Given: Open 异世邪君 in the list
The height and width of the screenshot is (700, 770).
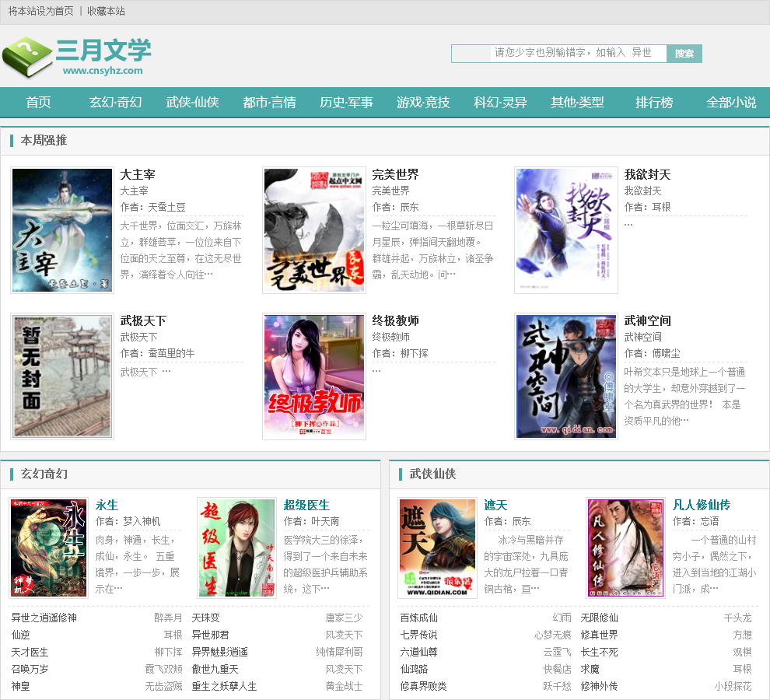Looking at the screenshot, I should (x=210, y=635).
